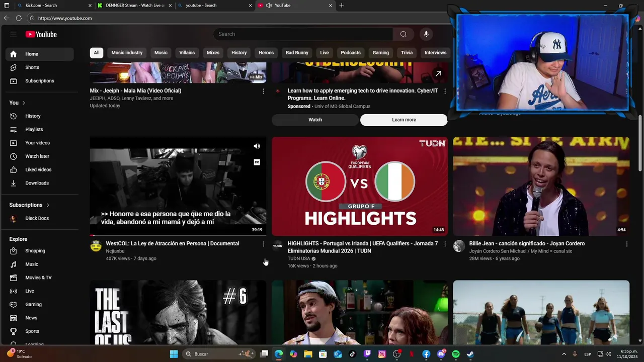Viewport: 644px width, 362px height.
Task: Open the YouTube hamburger guide menu
Action: pos(14,34)
